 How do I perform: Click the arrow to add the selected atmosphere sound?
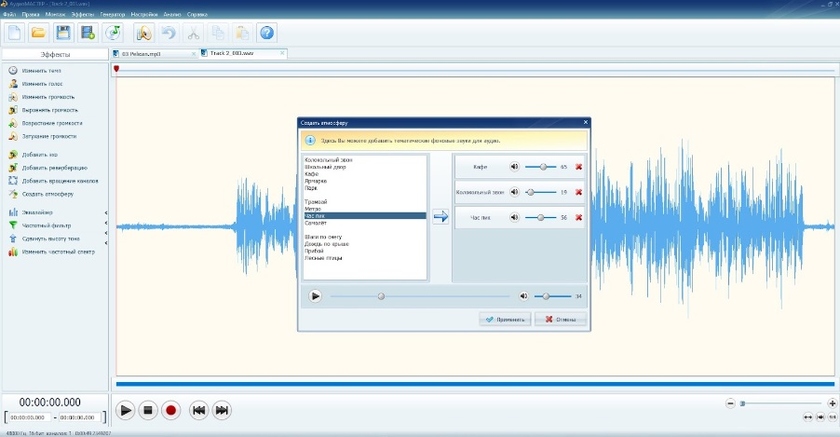(440, 216)
